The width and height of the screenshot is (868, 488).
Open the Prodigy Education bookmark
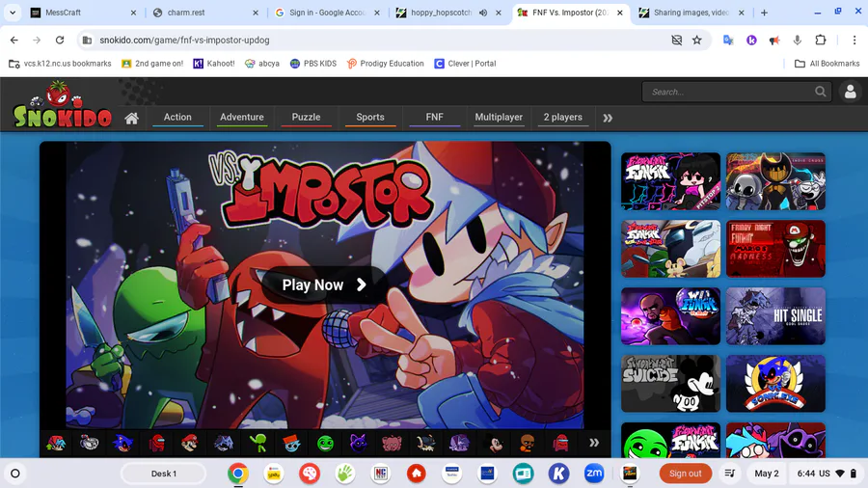[x=385, y=64]
